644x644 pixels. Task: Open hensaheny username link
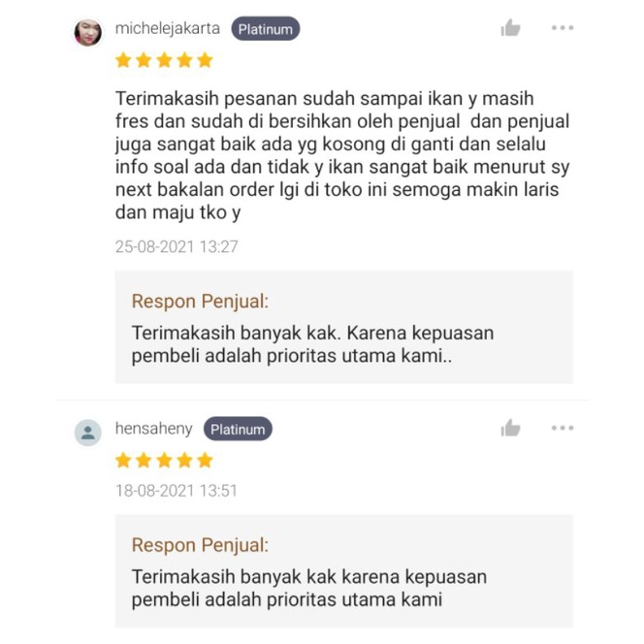pyautogui.click(x=153, y=429)
